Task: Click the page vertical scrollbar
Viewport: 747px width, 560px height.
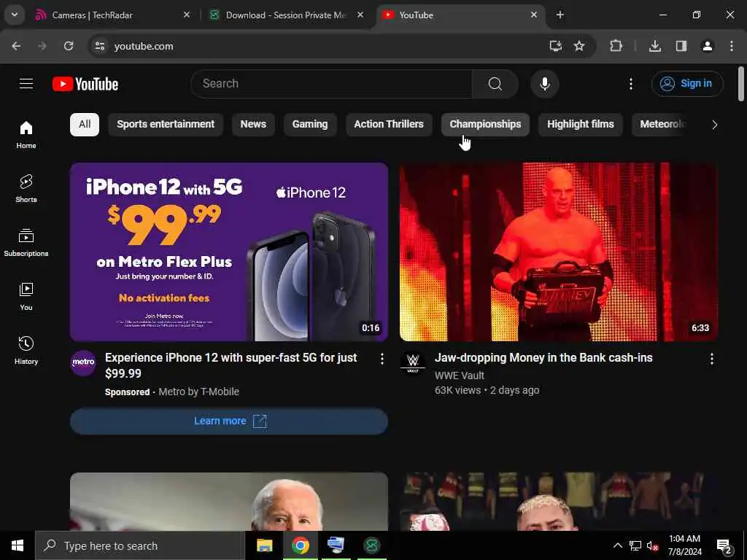Action: (x=741, y=84)
